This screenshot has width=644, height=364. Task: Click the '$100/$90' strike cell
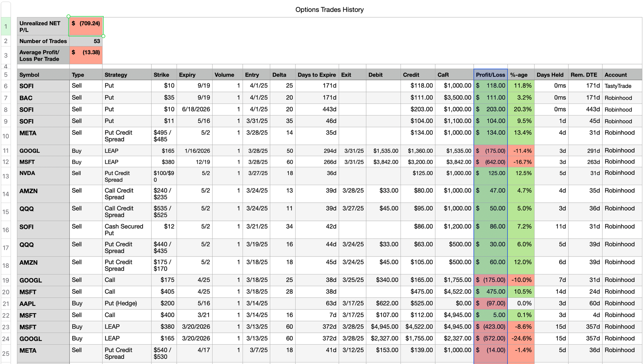pyautogui.click(x=164, y=176)
